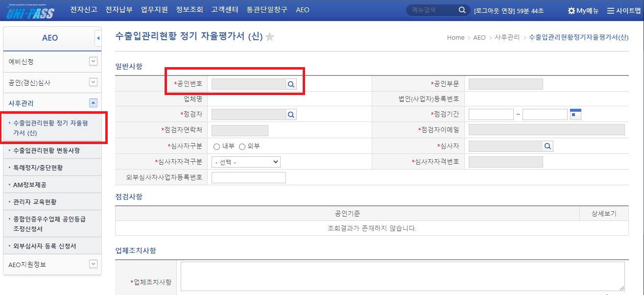Expand the 공인(갱신)심사 sidebar section
This screenshot has width=644, height=295.
click(x=93, y=82)
